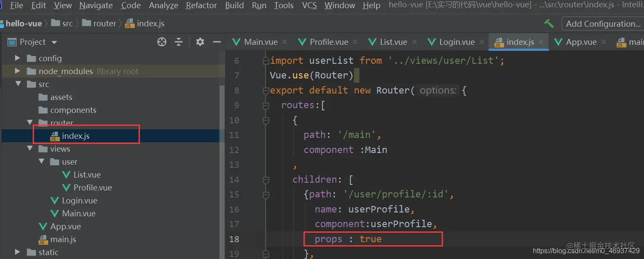Click the Add Configuration button

tap(603, 24)
